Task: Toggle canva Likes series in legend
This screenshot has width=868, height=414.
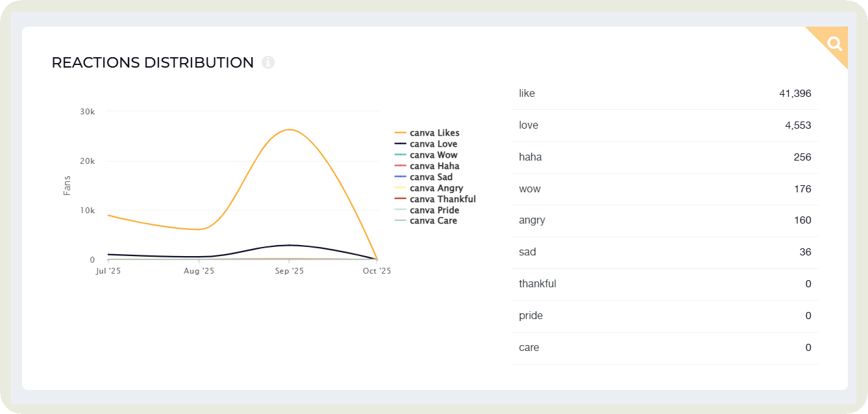Action: tap(434, 133)
